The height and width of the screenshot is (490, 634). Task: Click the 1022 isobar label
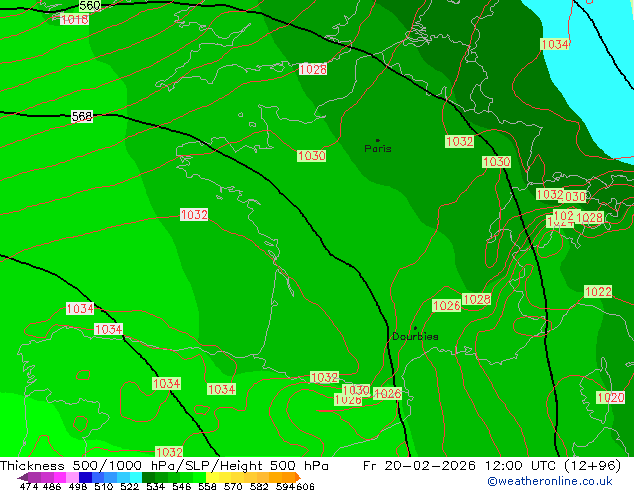[x=598, y=291]
